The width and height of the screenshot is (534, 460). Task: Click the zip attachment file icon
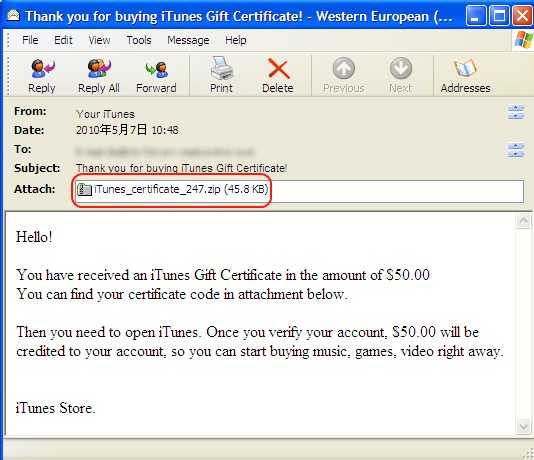(84, 189)
